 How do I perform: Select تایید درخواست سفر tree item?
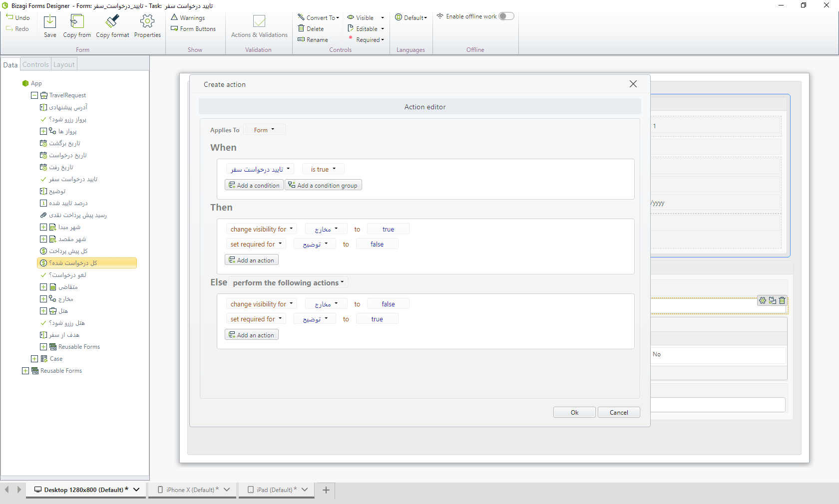click(x=69, y=179)
